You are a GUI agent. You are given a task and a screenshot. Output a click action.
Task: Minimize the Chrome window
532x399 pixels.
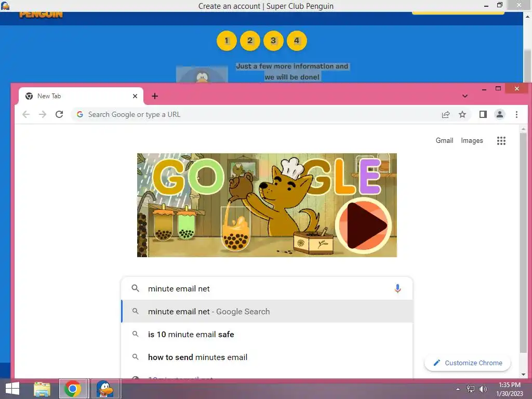(484, 89)
